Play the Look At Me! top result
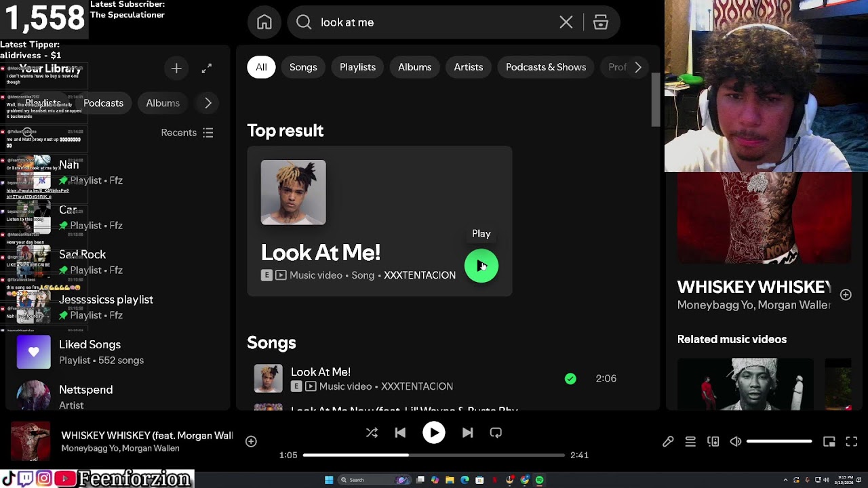Image resolution: width=868 pixels, height=488 pixels. tap(481, 266)
